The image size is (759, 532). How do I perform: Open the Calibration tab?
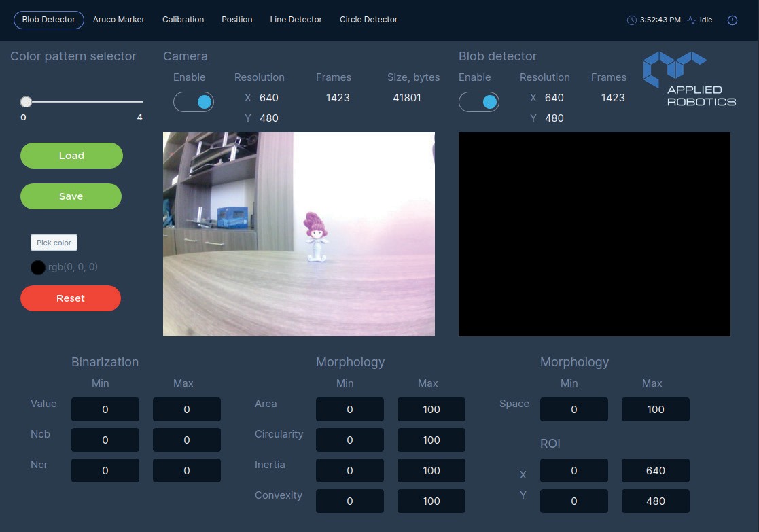point(183,20)
